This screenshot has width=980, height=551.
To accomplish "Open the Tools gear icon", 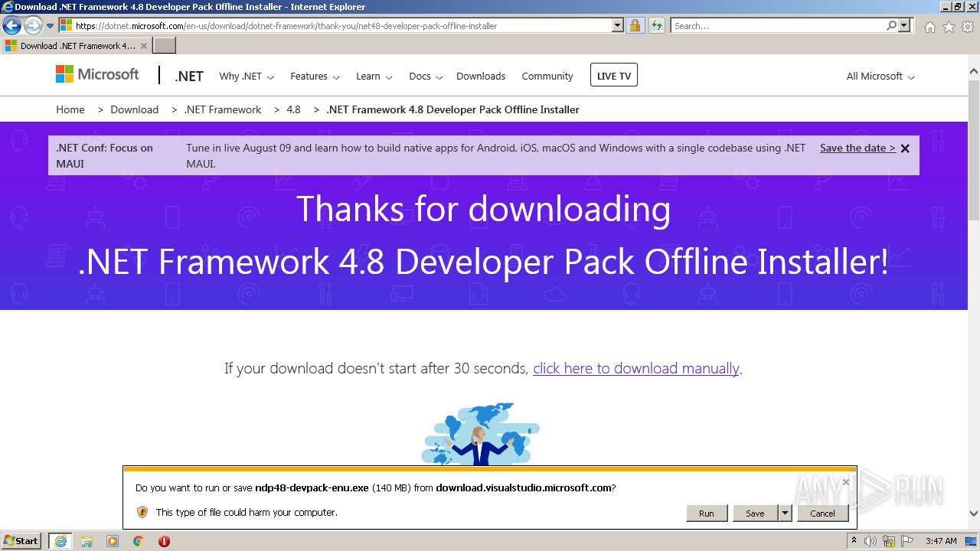I will click(968, 27).
